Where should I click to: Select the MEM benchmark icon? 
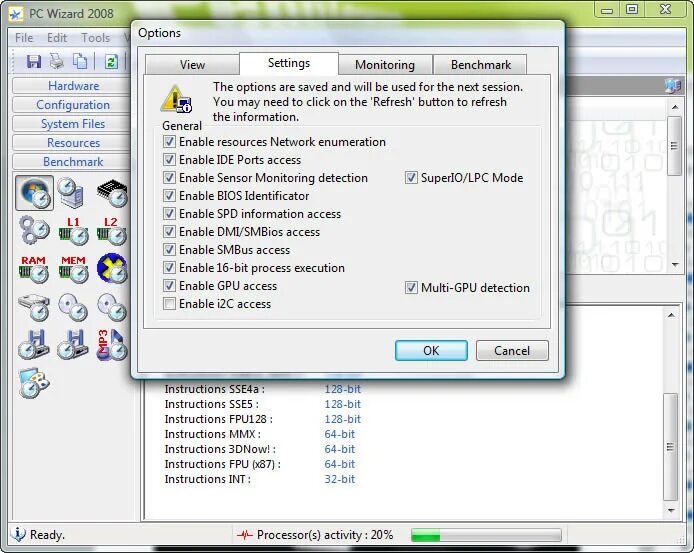click(73, 269)
